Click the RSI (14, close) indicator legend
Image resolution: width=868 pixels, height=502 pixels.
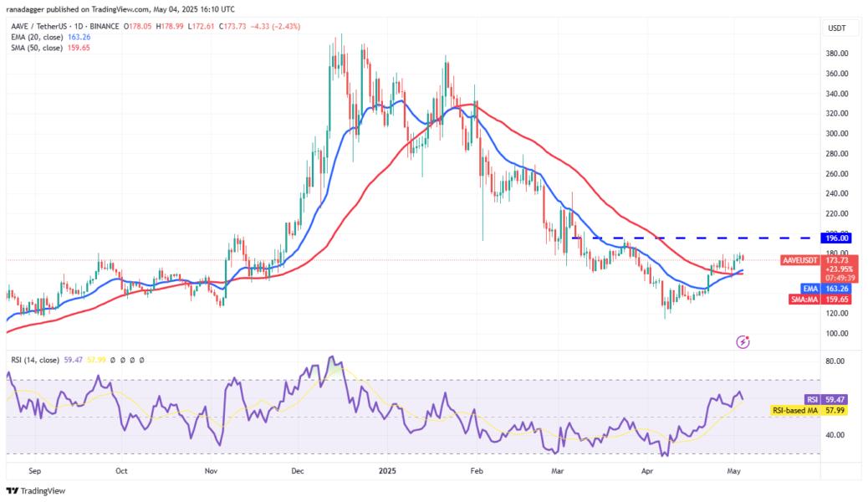point(35,360)
